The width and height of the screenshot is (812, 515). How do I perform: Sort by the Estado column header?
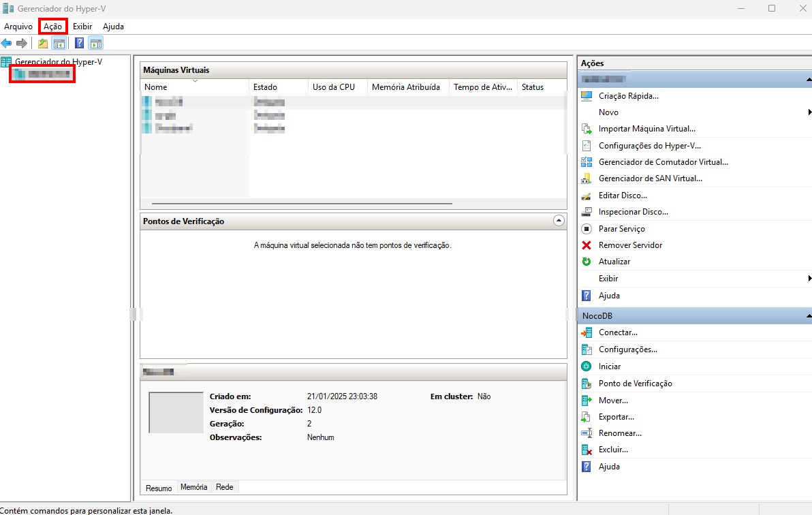(x=265, y=87)
